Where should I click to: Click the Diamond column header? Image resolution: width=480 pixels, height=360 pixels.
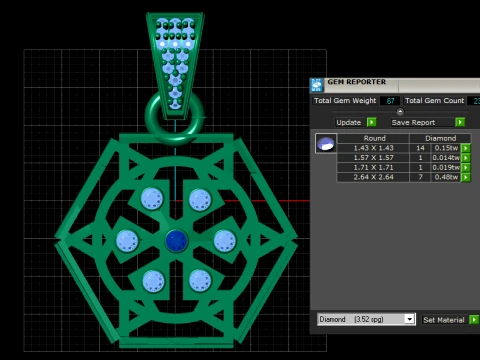point(440,138)
